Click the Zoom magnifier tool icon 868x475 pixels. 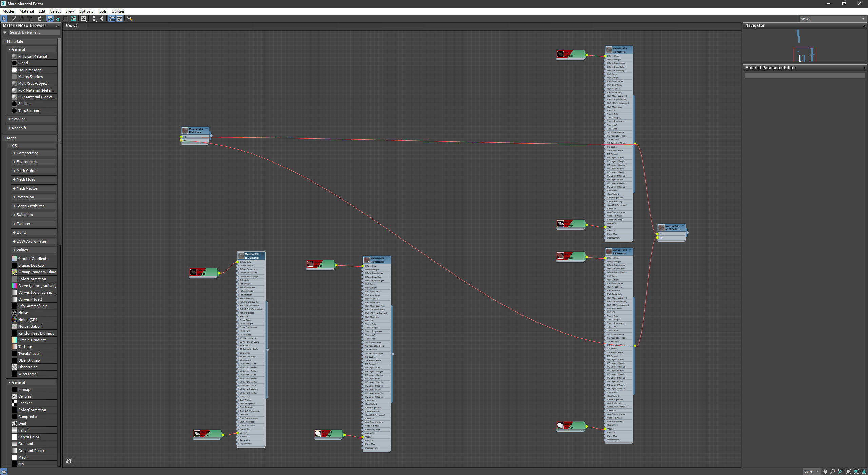point(833,471)
